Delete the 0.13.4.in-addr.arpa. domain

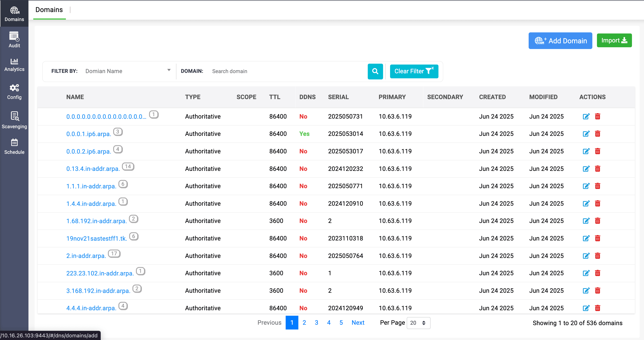coord(598,169)
